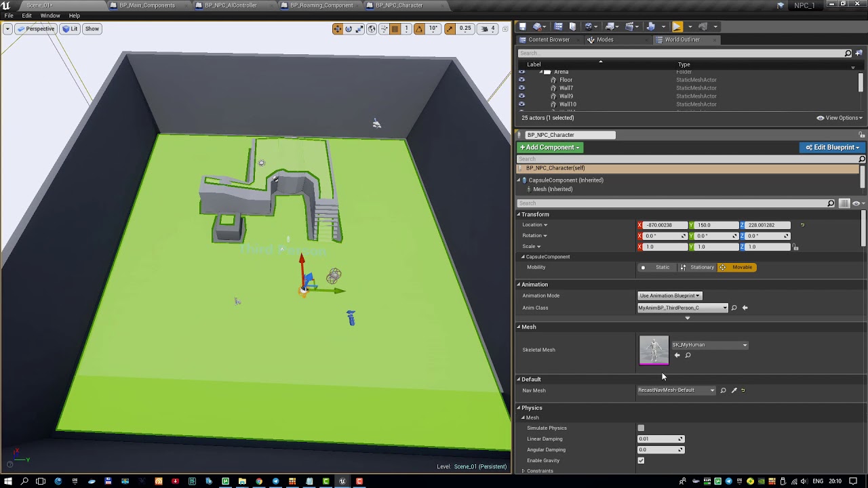Click the Launch toolbar icon

tap(703, 26)
